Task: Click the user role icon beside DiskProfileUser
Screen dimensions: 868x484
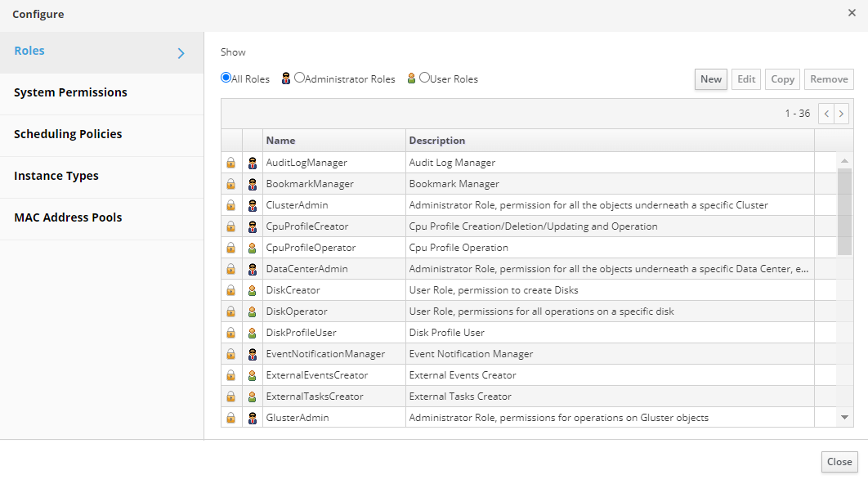Action: click(x=253, y=333)
